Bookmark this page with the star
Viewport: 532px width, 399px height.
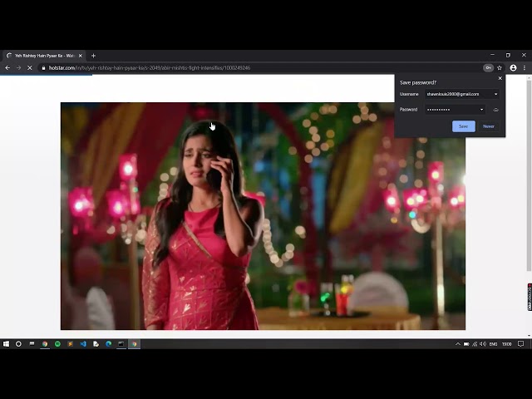500,68
